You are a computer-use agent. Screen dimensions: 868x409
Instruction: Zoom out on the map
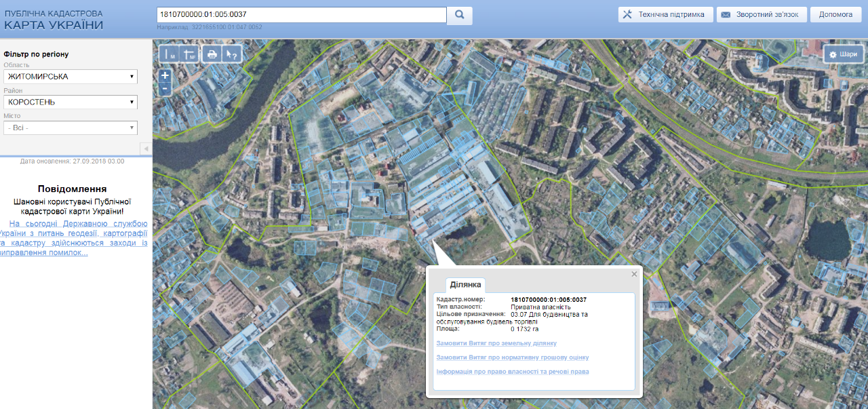click(165, 89)
